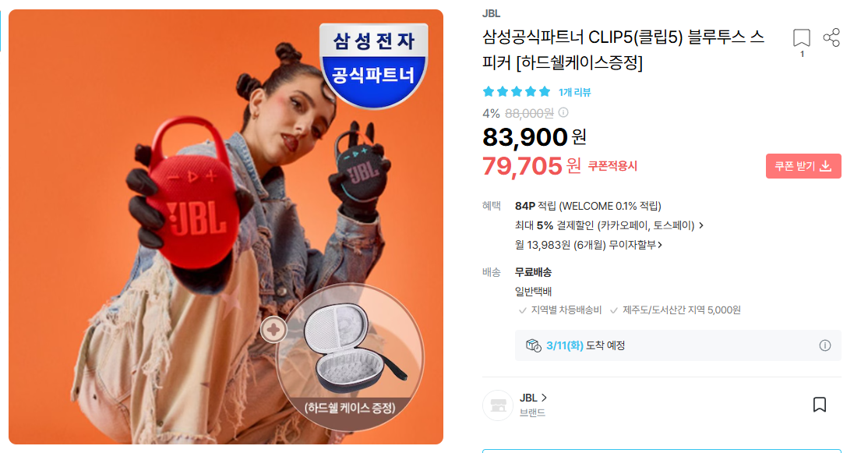
Task: Bookmark this product with the top bookmark icon
Action: coord(801,37)
